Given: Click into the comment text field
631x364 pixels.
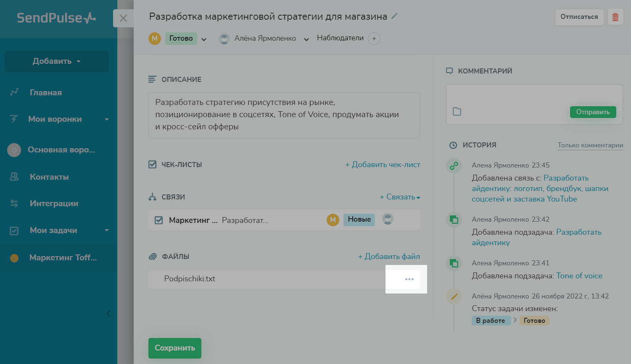Looking at the screenshot, I should tap(534, 95).
